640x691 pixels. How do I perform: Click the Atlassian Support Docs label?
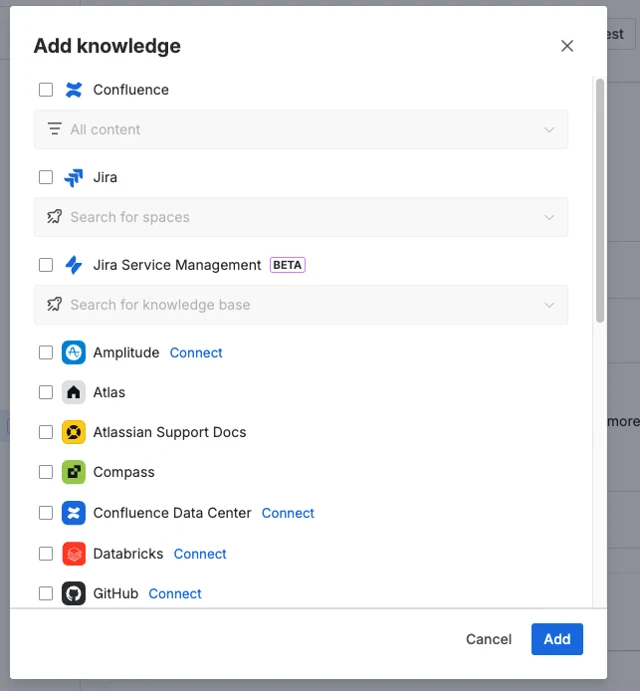click(170, 432)
